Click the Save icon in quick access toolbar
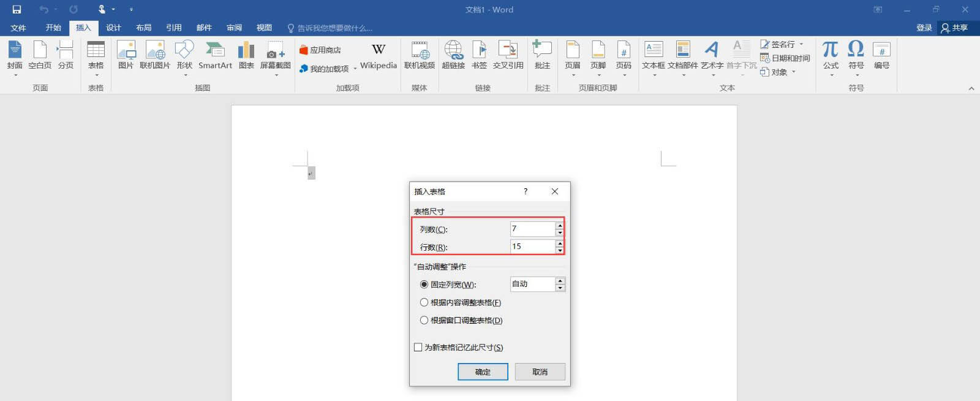The width and height of the screenshot is (980, 401). point(17,9)
